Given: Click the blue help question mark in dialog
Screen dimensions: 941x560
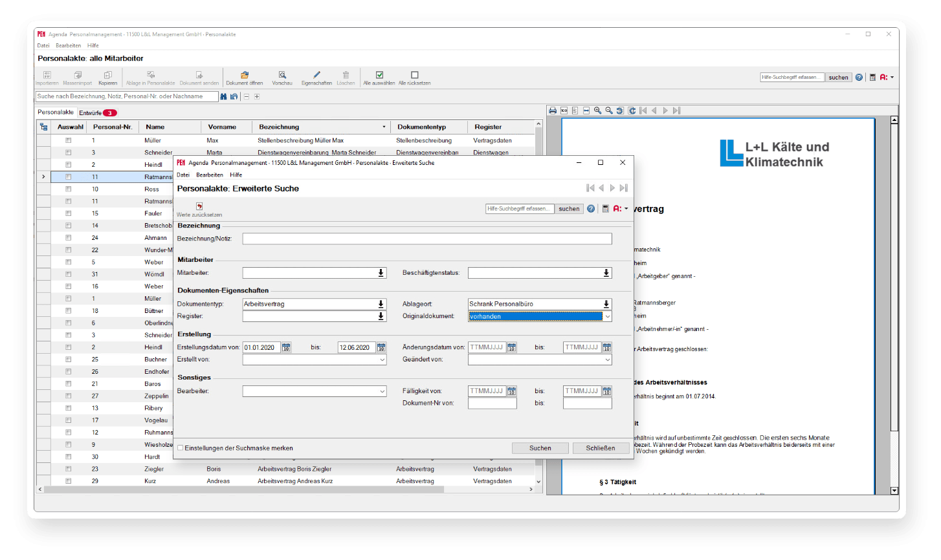Looking at the screenshot, I should click(591, 209).
